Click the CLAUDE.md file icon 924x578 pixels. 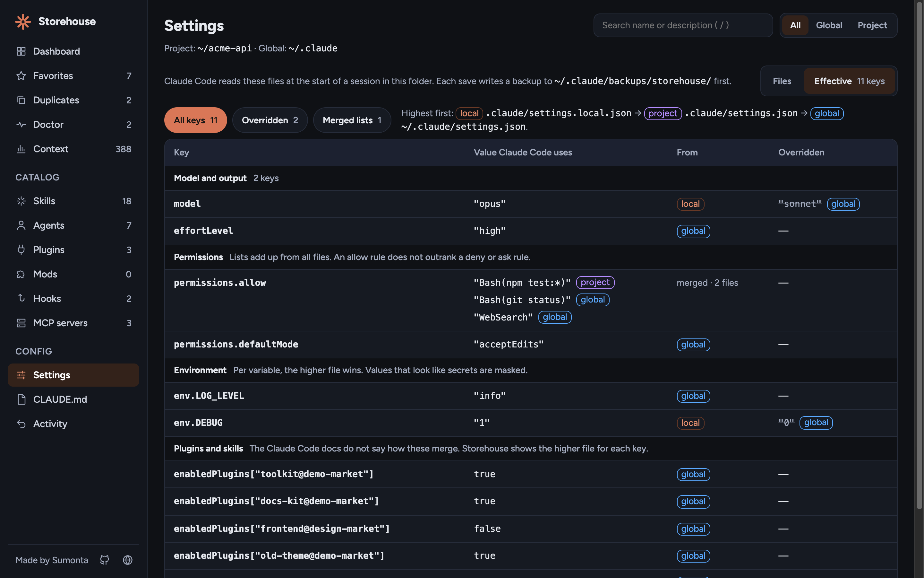click(x=21, y=399)
